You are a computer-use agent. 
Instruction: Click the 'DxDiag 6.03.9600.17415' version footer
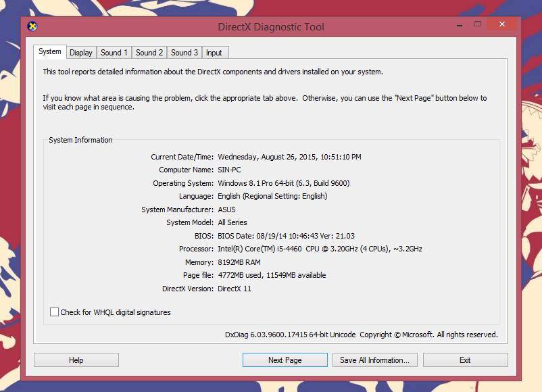point(266,335)
